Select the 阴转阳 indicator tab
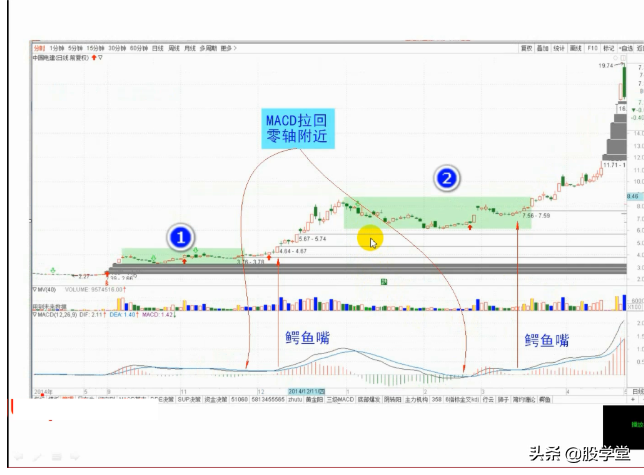The height and width of the screenshot is (475, 644). coord(392,399)
